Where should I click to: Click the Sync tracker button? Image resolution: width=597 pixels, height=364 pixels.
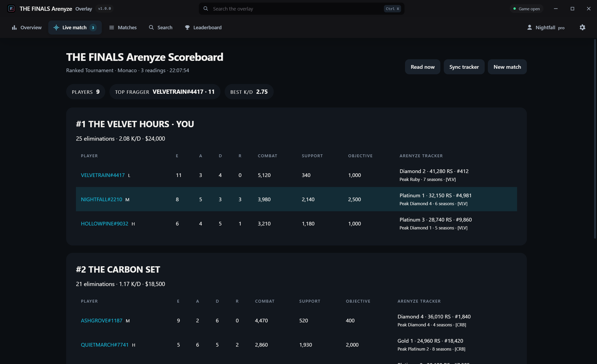point(464,67)
